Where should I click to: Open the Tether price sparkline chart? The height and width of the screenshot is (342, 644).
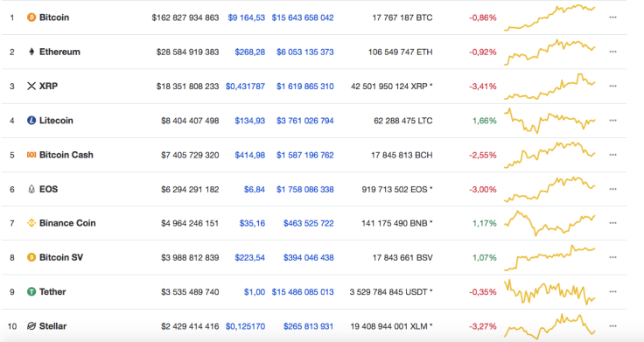549,291
